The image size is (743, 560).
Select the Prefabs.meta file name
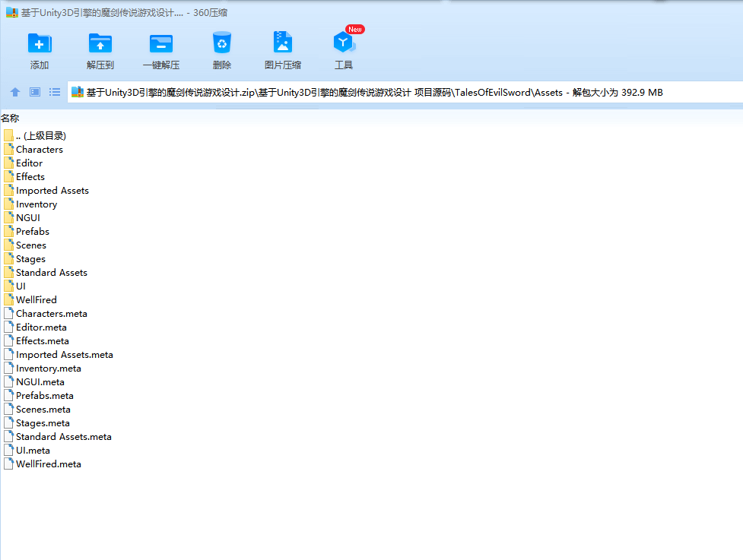(x=45, y=396)
